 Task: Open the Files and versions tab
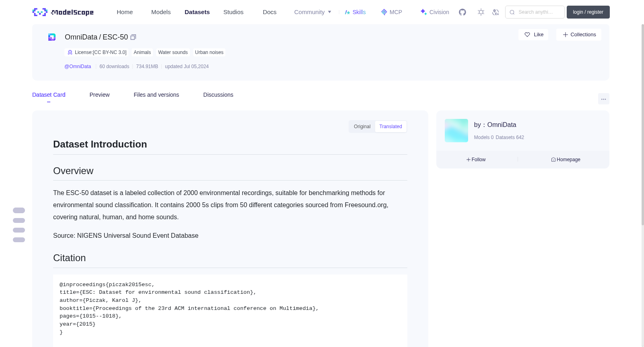(x=156, y=95)
